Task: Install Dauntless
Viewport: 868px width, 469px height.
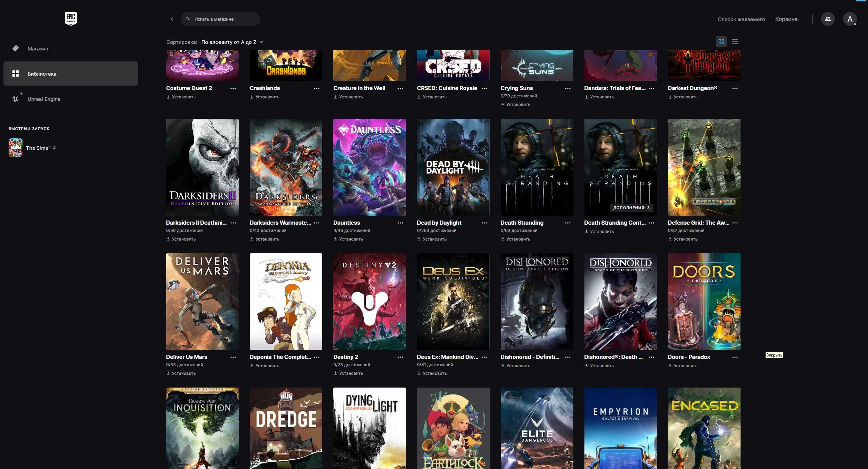Action: pyautogui.click(x=348, y=239)
